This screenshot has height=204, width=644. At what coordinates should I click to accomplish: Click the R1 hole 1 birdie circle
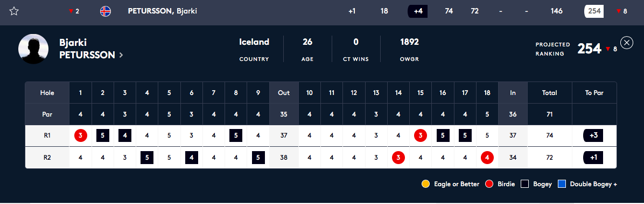[x=81, y=135]
